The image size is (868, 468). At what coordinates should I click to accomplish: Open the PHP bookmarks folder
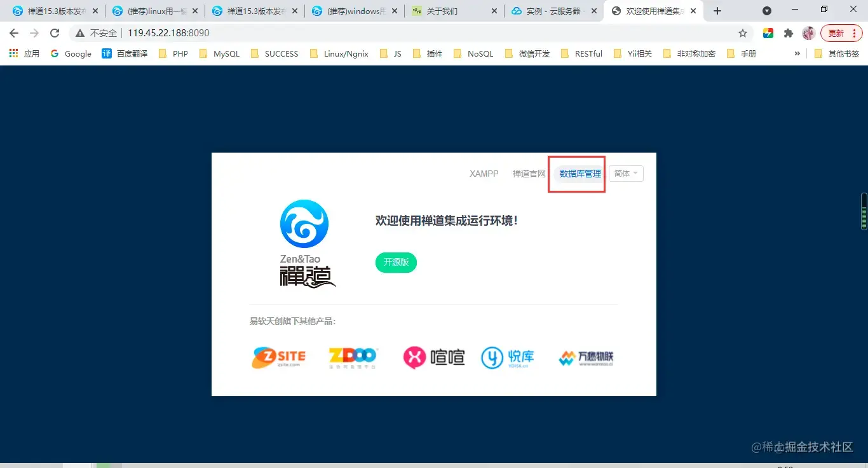tap(173, 53)
